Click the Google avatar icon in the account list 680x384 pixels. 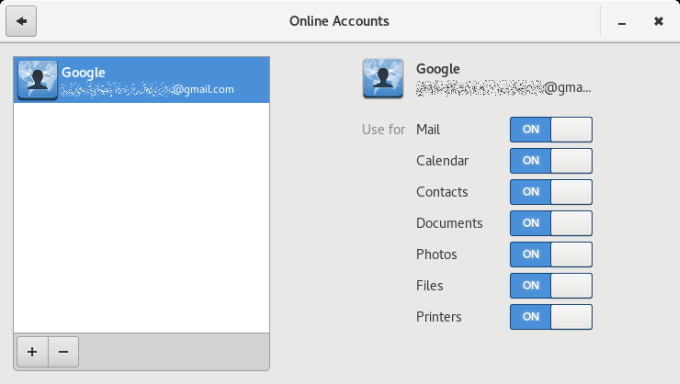pyautogui.click(x=37, y=80)
